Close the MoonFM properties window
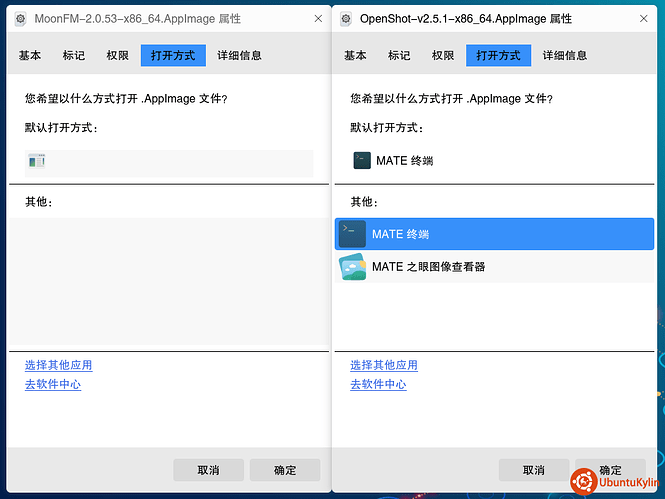This screenshot has width=665, height=499. pyautogui.click(x=318, y=19)
